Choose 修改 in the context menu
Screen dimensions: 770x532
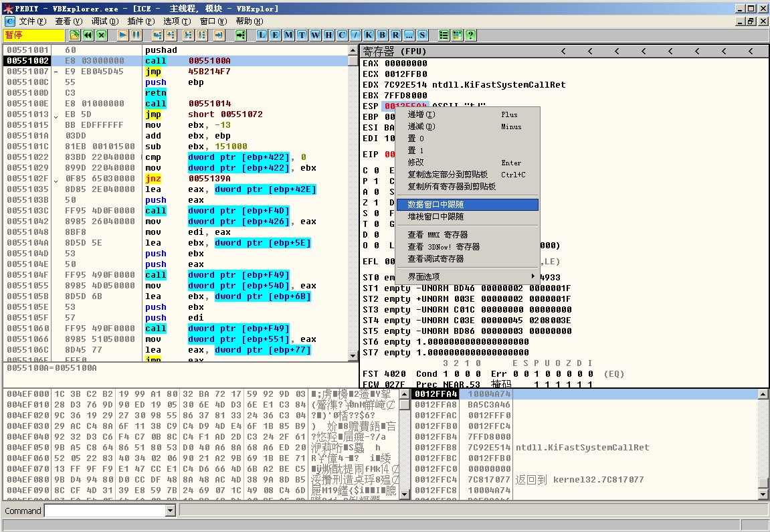(x=468, y=163)
